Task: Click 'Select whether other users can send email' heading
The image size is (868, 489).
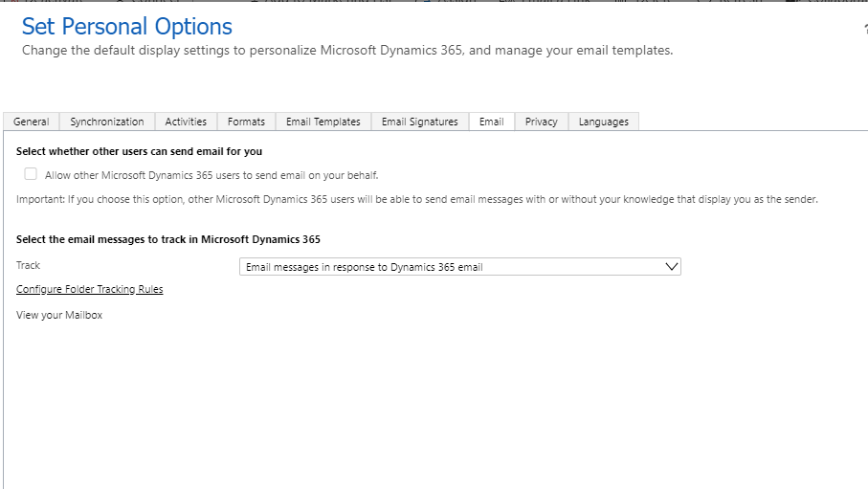Action: 139,151
